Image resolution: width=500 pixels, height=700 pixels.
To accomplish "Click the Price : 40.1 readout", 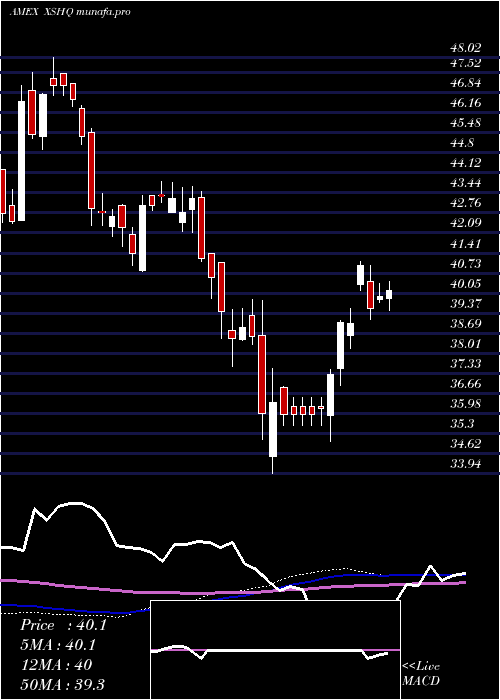I will (x=63, y=625).
